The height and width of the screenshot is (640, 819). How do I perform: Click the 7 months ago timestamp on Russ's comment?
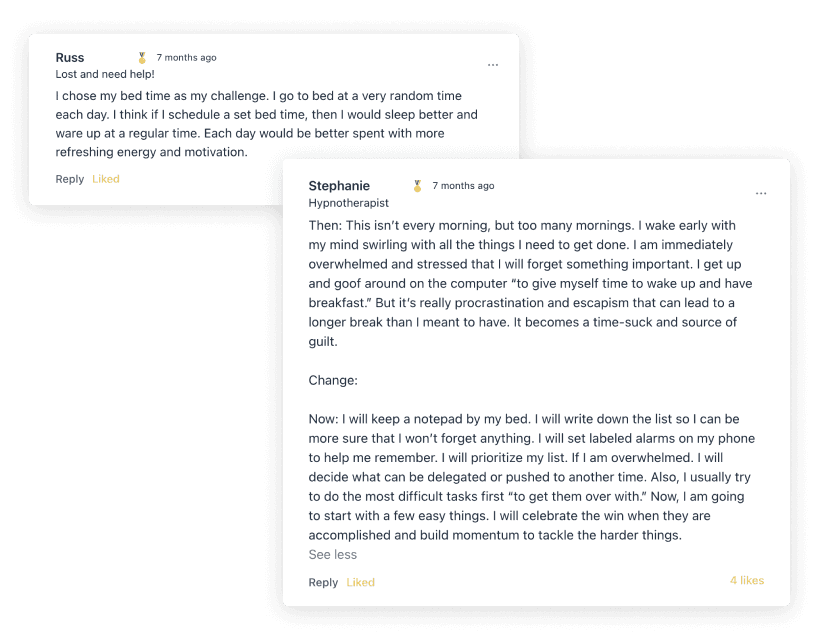click(x=186, y=58)
